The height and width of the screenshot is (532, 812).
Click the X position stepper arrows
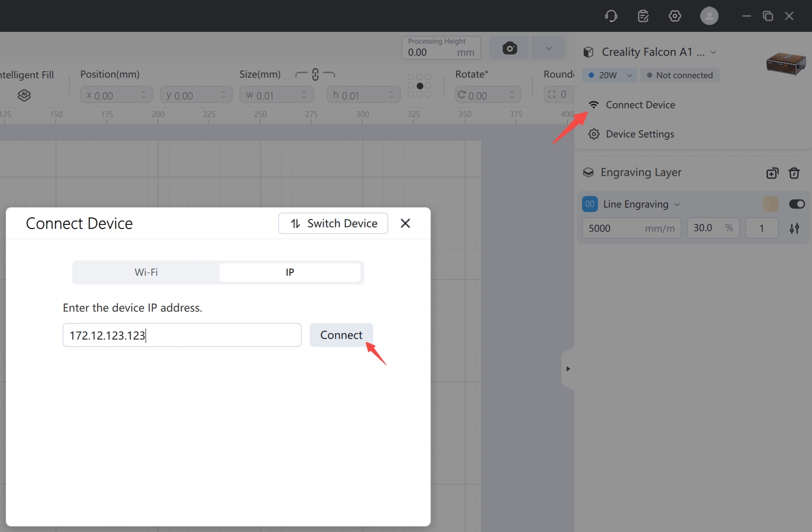click(143, 95)
